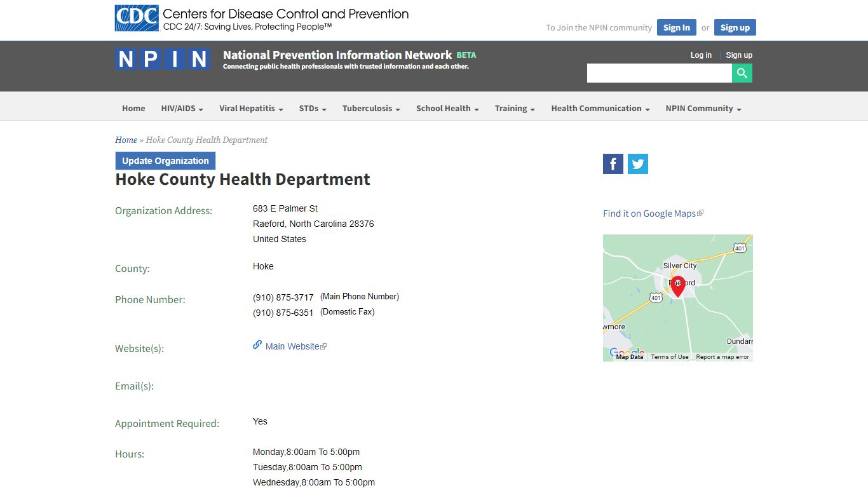The height and width of the screenshot is (488, 868).
Task: Click the green search magnifier button
Action: (742, 73)
